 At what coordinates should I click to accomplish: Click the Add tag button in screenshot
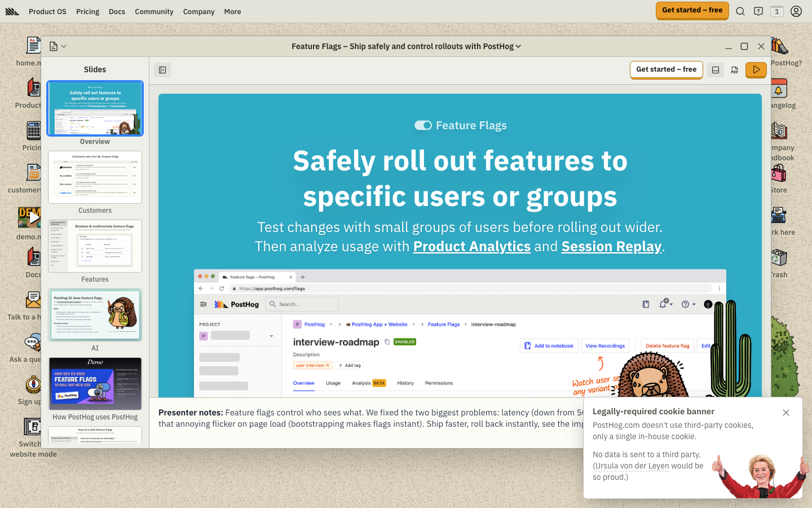(350, 365)
